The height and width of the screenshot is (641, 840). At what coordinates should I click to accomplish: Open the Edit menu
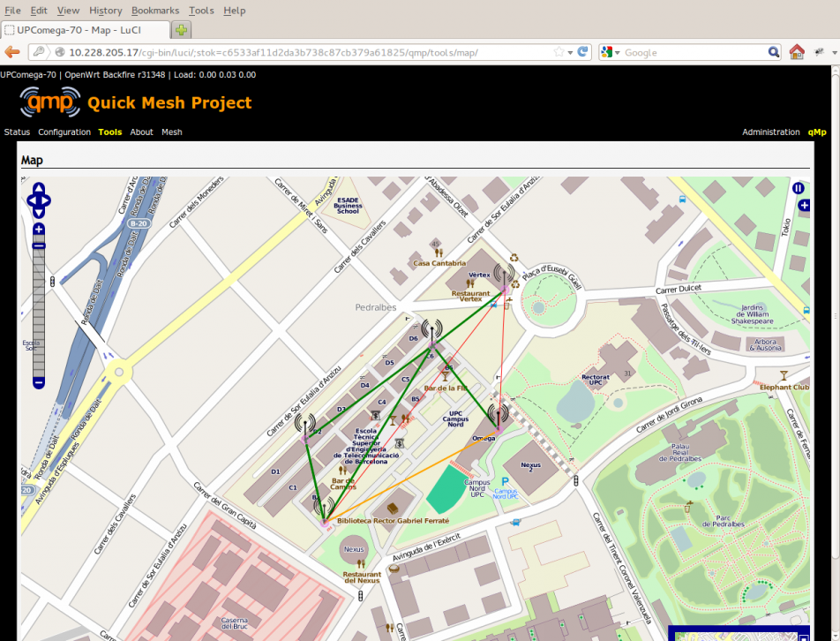(39, 11)
